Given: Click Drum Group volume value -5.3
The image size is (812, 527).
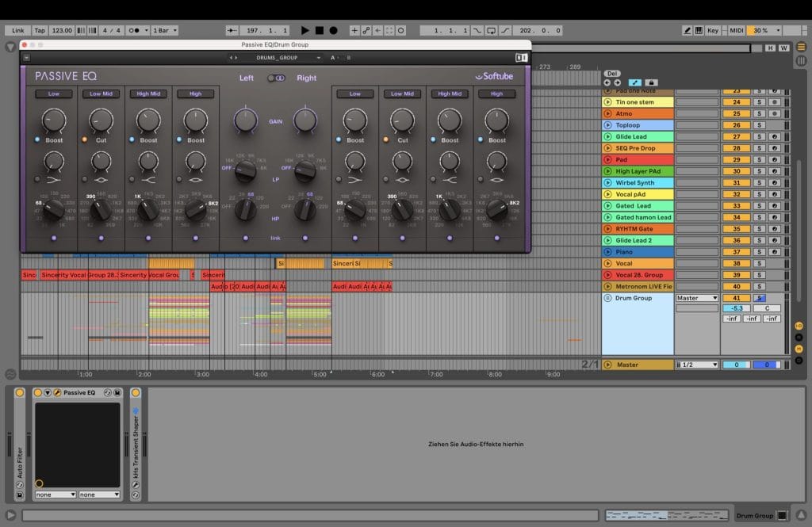Looking at the screenshot, I should pos(737,308).
